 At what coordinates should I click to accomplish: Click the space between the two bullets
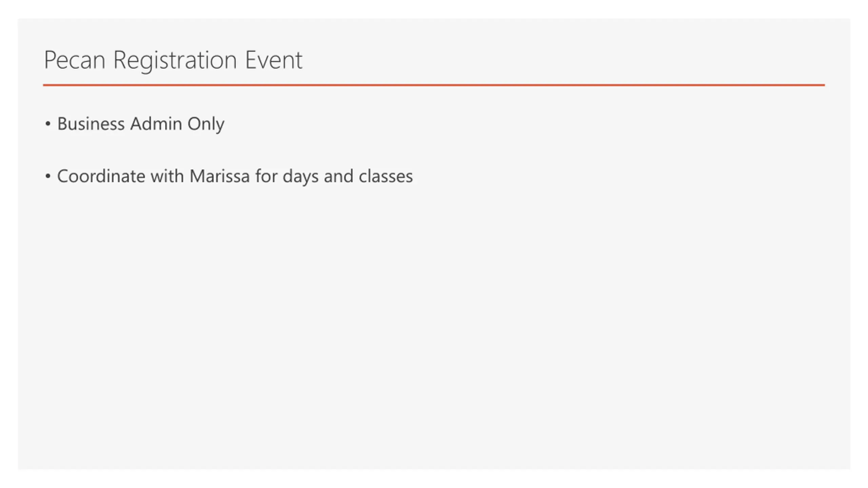(x=229, y=150)
